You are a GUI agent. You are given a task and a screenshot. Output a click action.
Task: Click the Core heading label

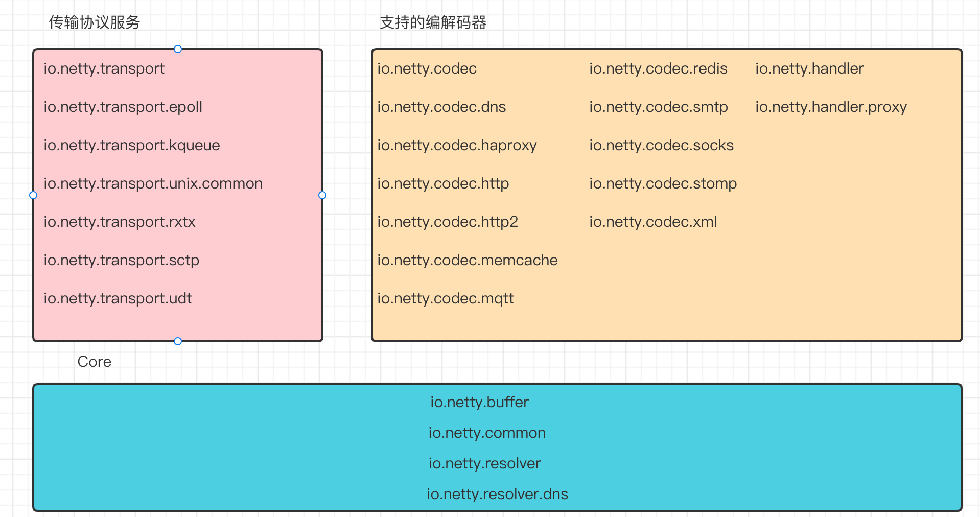click(95, 362)
